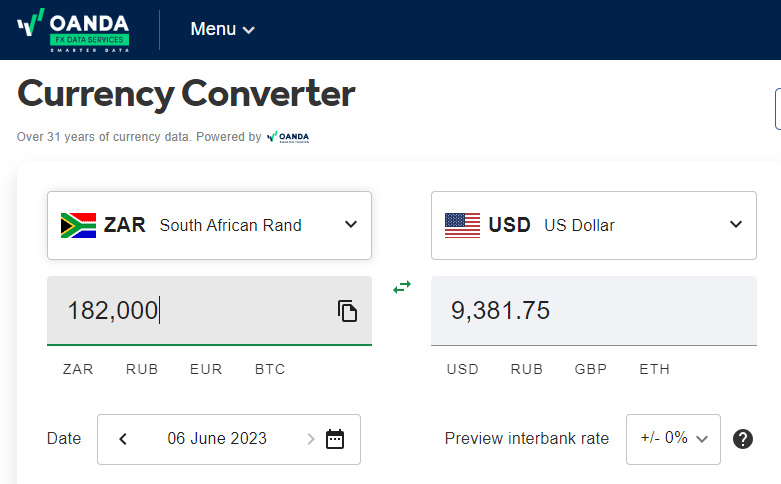Go to previous date with left arrow
Image resolution: width=781 pixels, height=484 pixels.
click(x=123, y=439)
